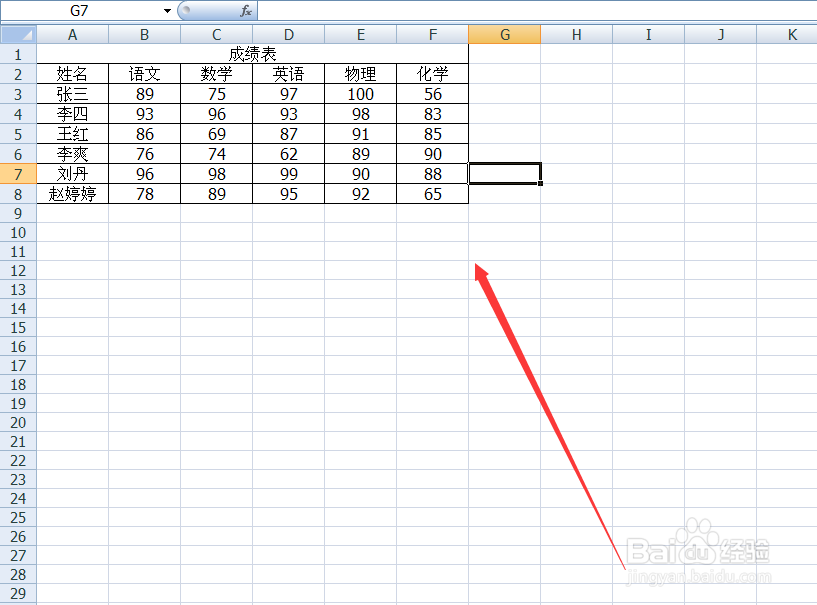Click 赵婷婷's 物理 score 92
817x605 pixels.
[361, 194]
